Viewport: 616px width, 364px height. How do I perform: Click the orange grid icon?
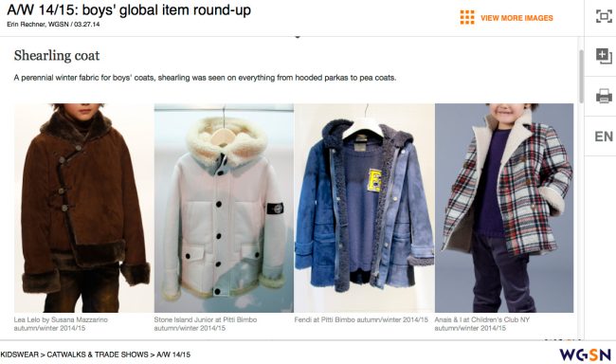(467, 17)
